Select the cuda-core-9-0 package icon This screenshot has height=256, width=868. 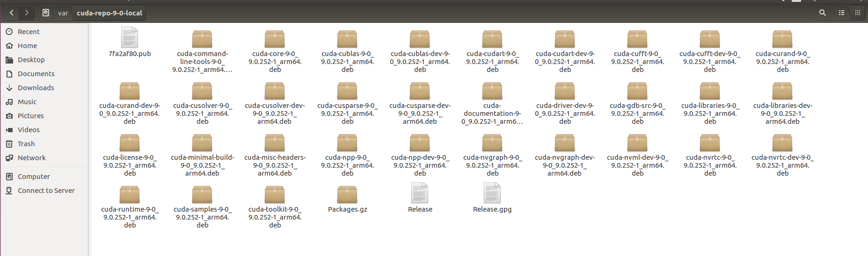tap(275, 39)
